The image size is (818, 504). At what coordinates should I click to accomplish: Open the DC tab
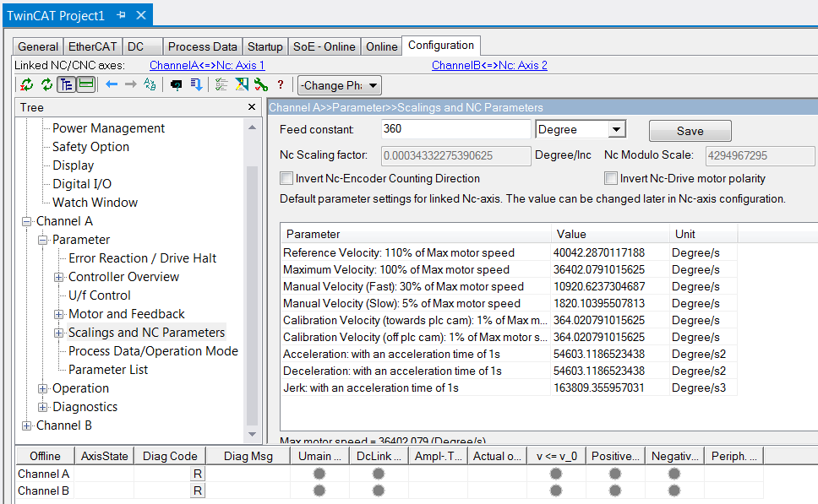pyautogui.click(x=143, y=46)
